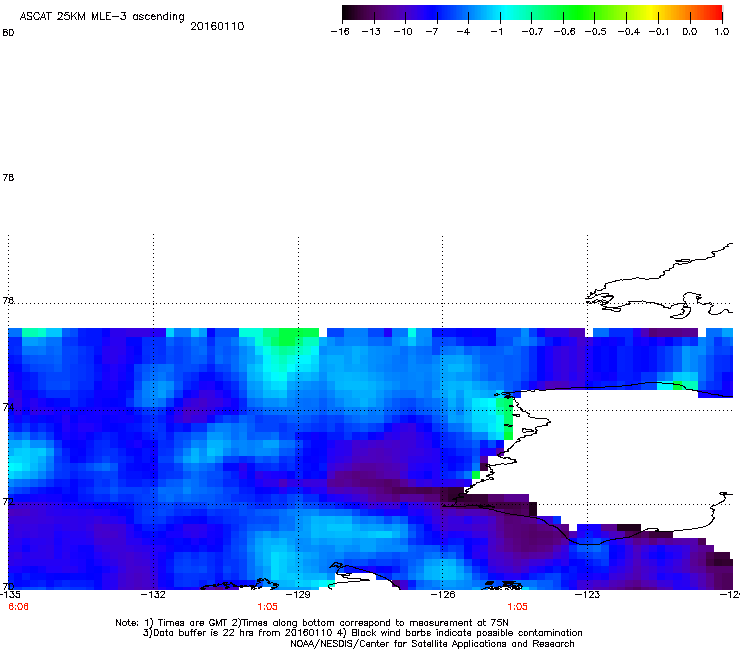Click the -7 color bar label
Image resolution: width=740 pixels, height=650 pixels.
coord(432,32)
